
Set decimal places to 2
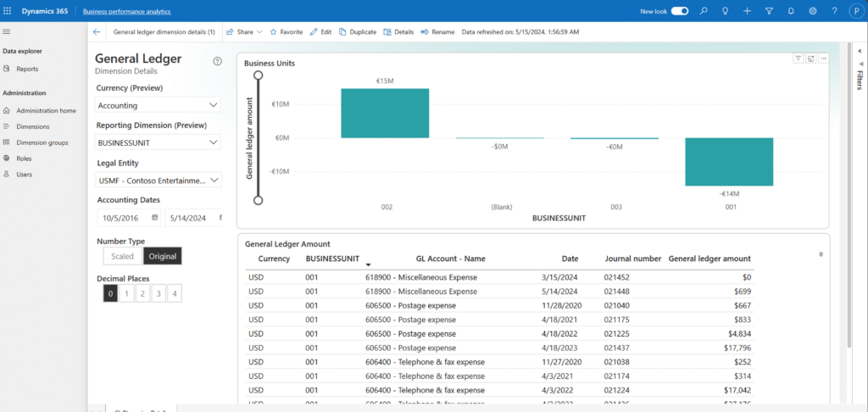pos(142,293)
